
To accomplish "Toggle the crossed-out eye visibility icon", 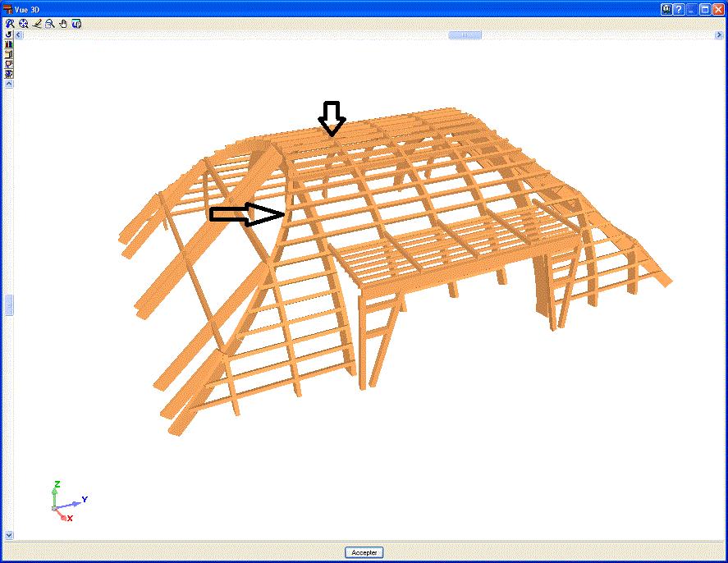I will tap(9, 74).
